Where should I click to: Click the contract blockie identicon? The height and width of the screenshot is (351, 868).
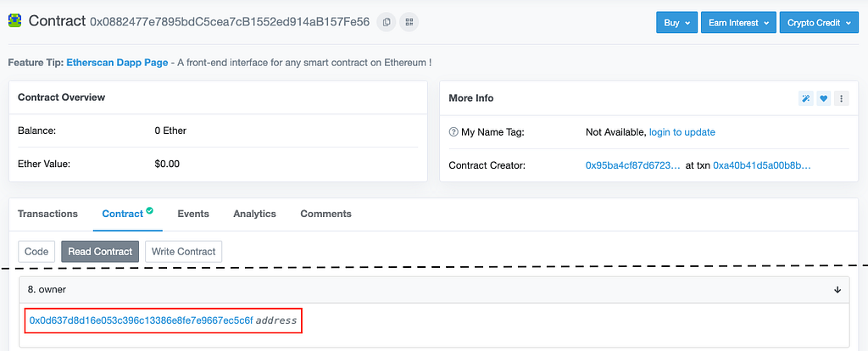pos(15,21)
